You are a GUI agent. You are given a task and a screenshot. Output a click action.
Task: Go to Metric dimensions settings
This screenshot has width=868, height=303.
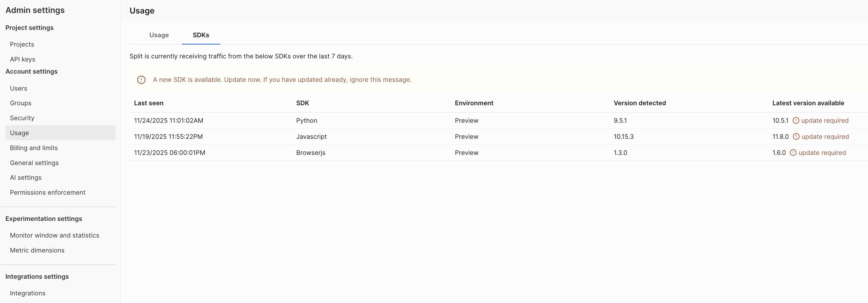(x=37, y=251)
